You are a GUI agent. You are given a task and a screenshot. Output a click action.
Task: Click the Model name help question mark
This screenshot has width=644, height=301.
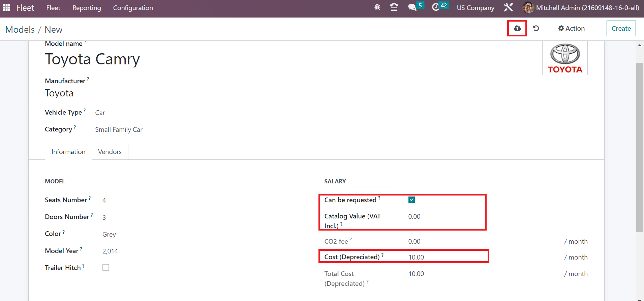[85, 42]
